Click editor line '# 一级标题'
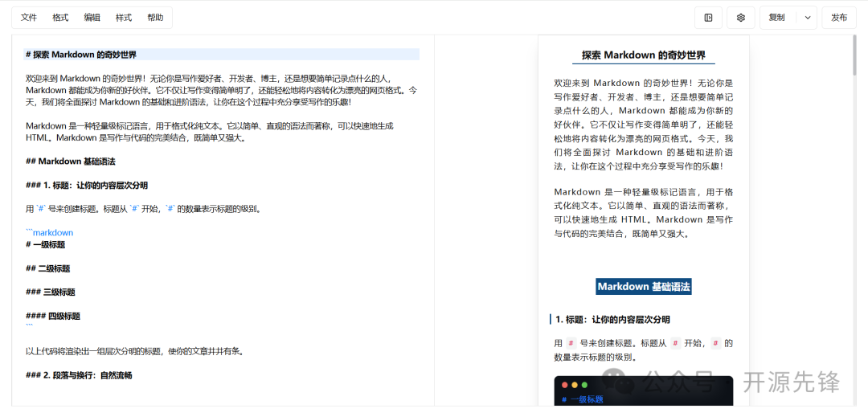 [45, 244]
